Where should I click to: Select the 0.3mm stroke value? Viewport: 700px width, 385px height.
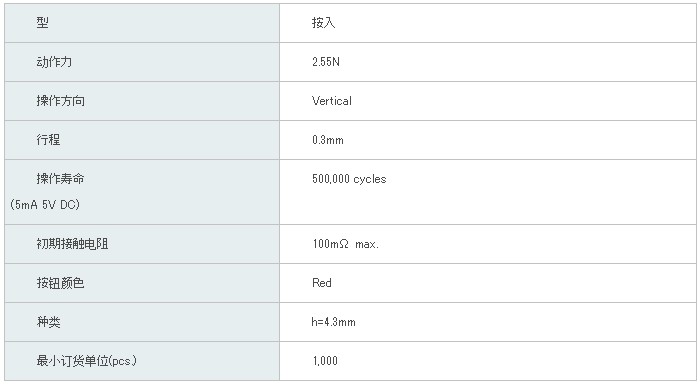(x=328, y=140)
